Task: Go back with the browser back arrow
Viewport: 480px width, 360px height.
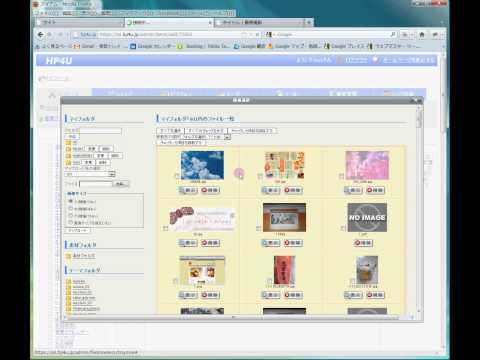Action: pyautogui.click(x=41, y=34)
